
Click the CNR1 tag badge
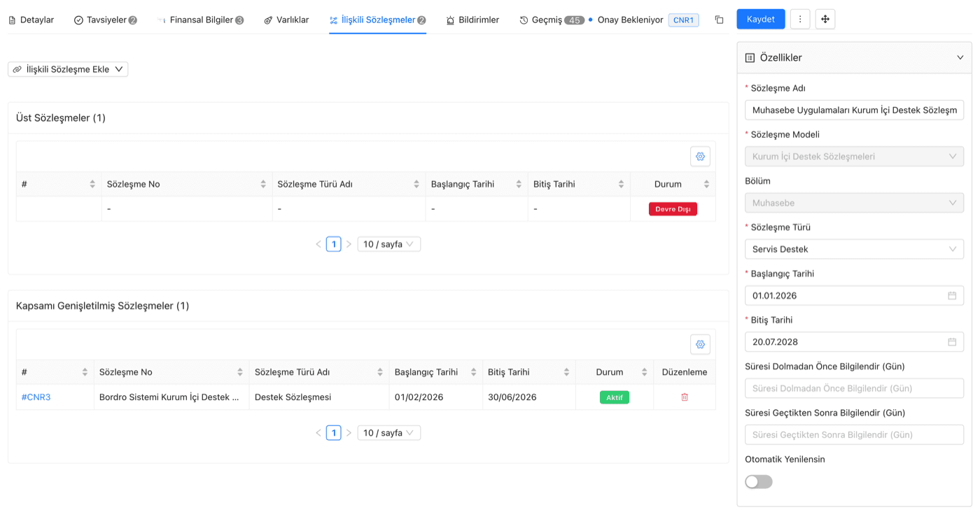(683, 20)
